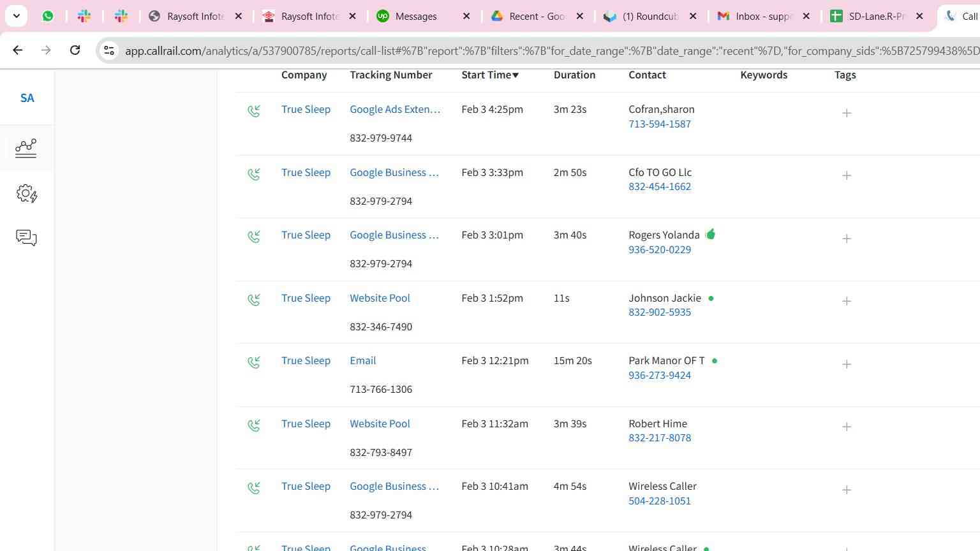Open the Settings gear with lightning icon
This screenshot has width=980, height=551.
click(27, 193)
